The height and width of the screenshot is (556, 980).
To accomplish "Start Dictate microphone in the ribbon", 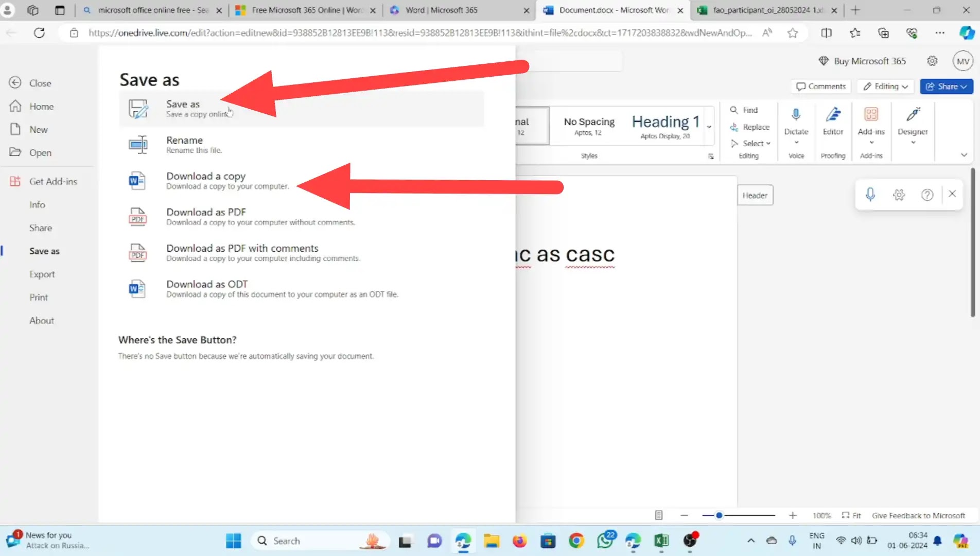I will click(x=796, y=120).
